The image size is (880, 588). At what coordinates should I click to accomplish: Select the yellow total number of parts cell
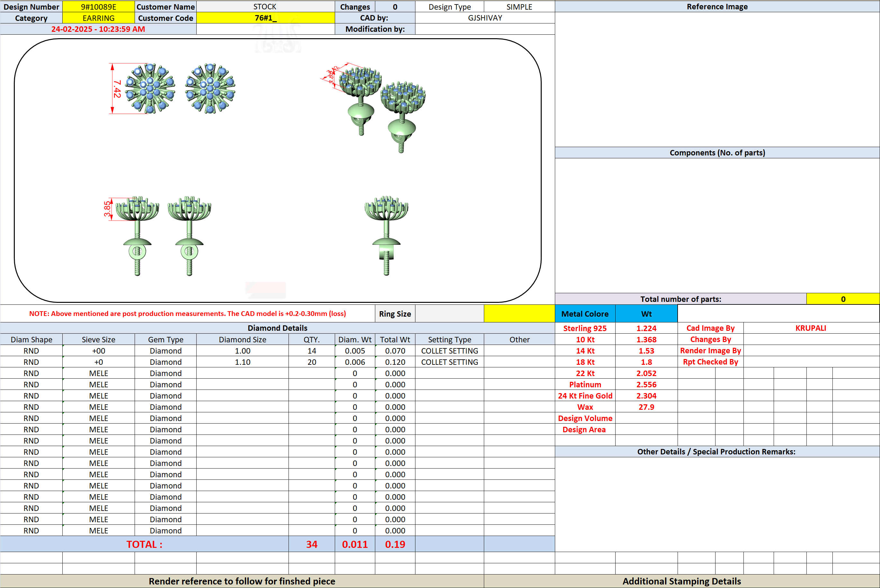click(843, 299)
